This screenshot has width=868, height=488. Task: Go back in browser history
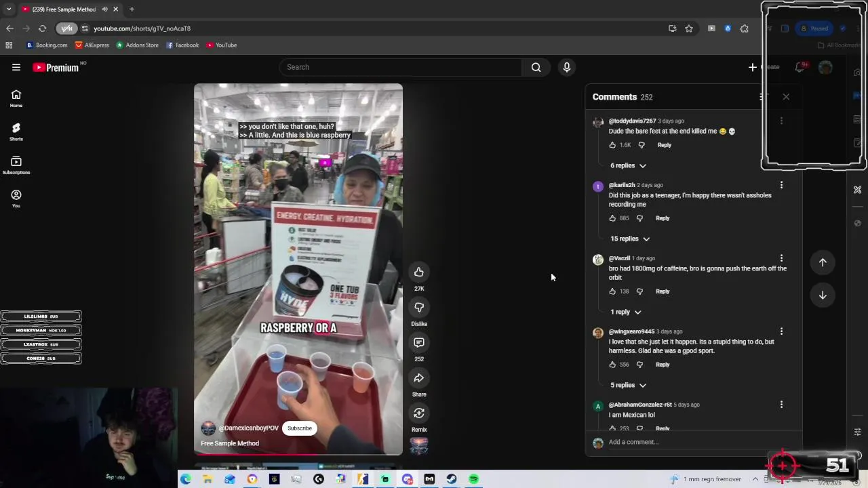point(9,28)
